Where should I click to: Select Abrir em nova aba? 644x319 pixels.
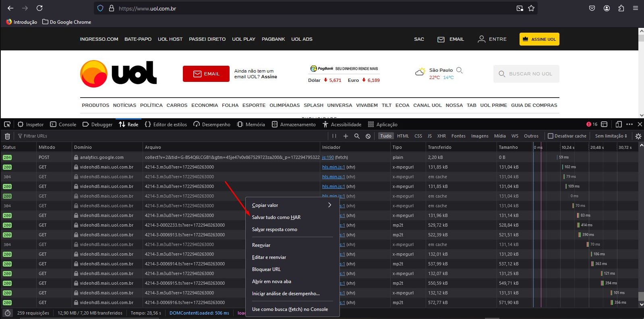click(292, 281)
